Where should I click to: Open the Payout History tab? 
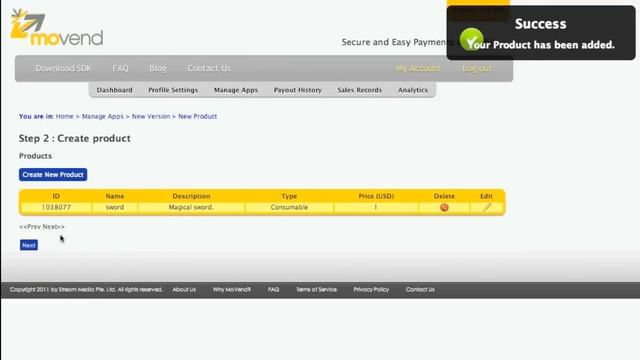[x=298, y=90]
